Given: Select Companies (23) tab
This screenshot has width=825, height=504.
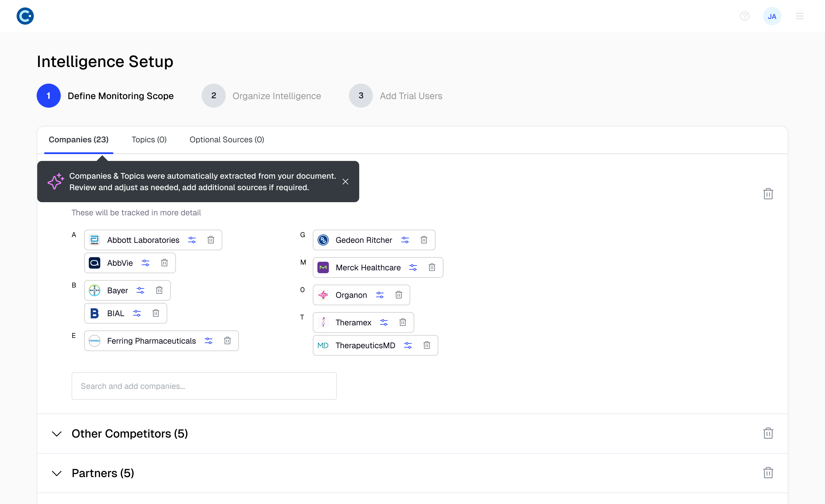Looking at the screenshot, I should click(x=79, y=139).
